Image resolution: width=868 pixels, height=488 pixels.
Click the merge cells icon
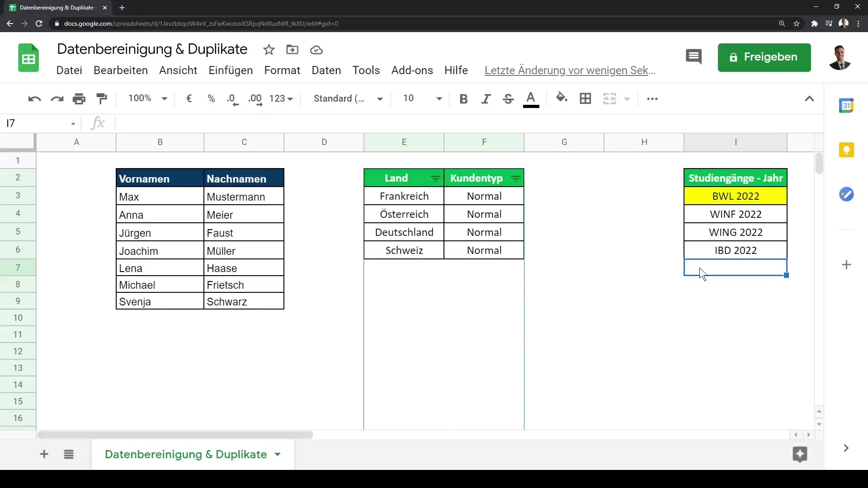tap(609, 99)
